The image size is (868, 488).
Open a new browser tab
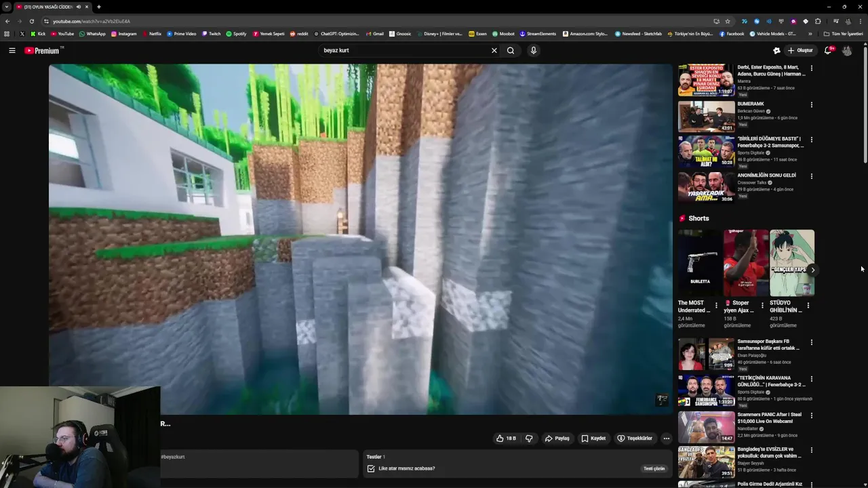click(x=99, y=7)
